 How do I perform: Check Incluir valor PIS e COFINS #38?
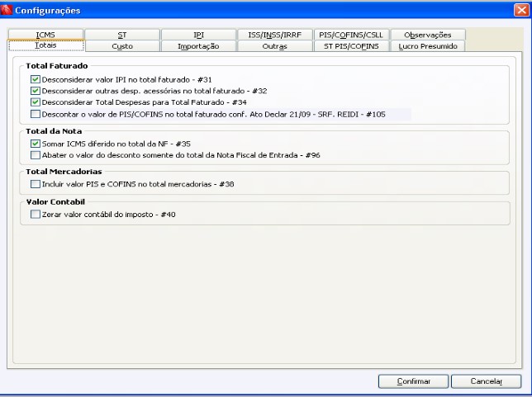coord(36,184)
